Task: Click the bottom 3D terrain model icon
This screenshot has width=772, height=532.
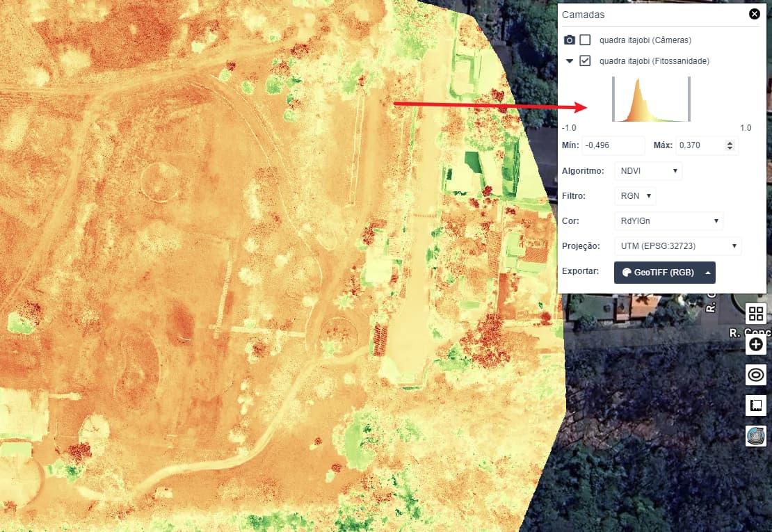Action: coord(756,436)
